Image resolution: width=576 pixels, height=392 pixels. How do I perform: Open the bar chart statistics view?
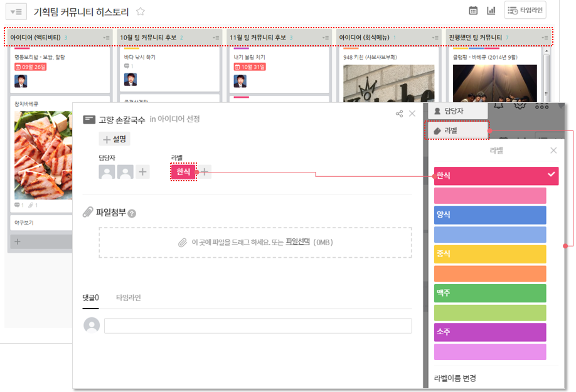coord(491,11)
